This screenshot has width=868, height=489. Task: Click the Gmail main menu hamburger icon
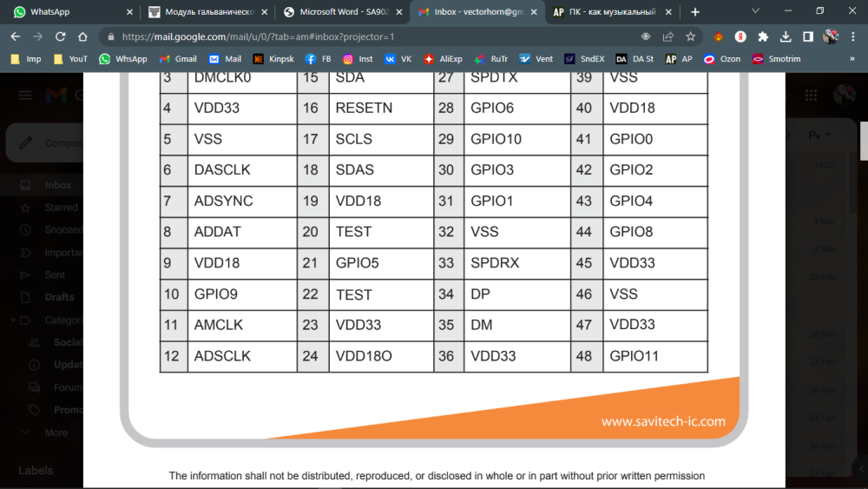tap(24, 96)
